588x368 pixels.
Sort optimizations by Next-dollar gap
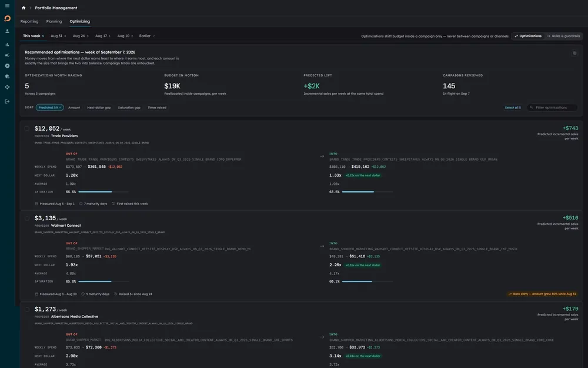pos(99,107)
